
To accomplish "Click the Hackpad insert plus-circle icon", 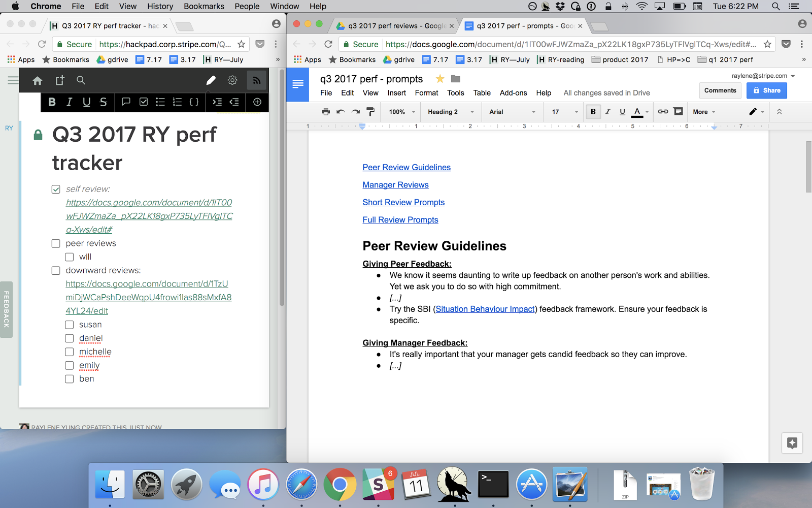I will coord(257,102).
